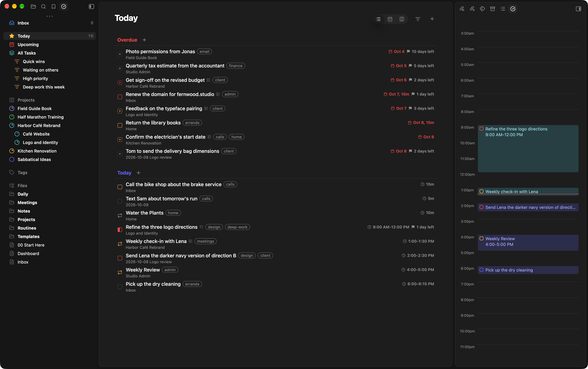Open the search magnifier icon
The width and height of the screenshot is (588, 369).
43,7
